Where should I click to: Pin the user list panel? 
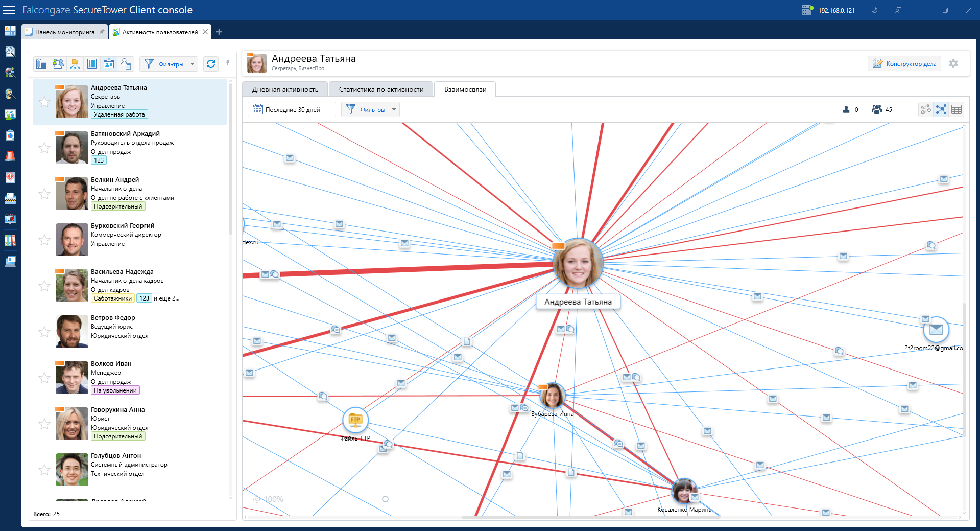click(x=228, y=63)
